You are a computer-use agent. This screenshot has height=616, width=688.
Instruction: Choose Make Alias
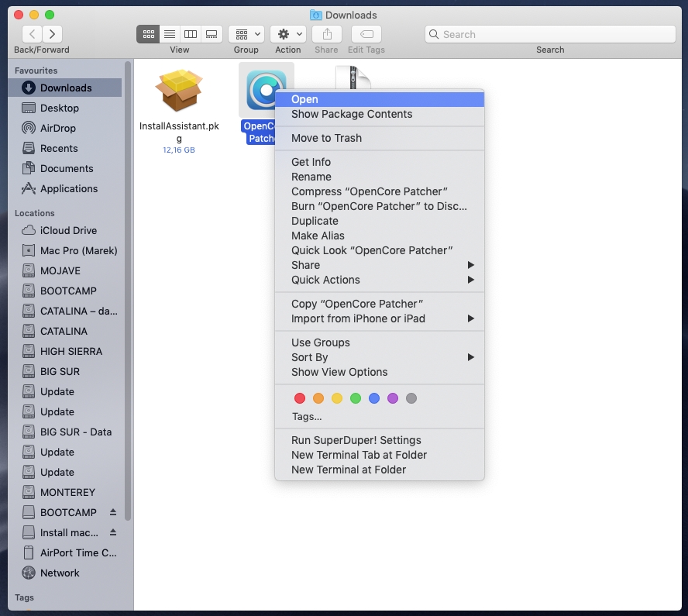click(380, 236)
